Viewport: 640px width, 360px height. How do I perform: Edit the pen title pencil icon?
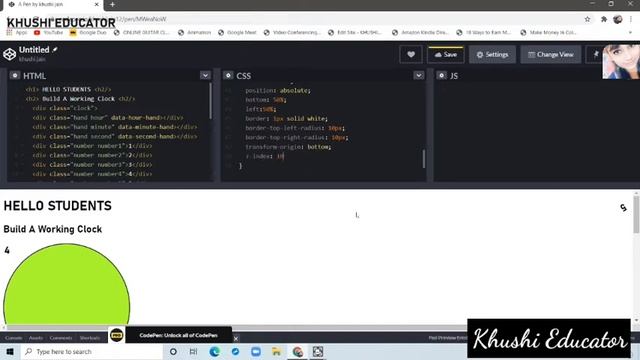(55, 49)
